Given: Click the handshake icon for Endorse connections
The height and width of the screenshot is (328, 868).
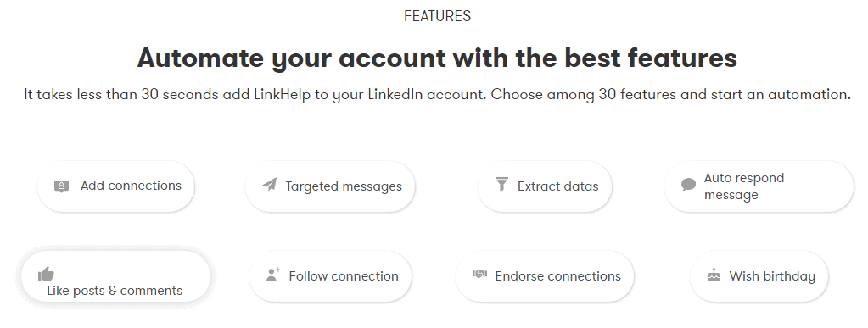Looking at the screenshot, I should tap(479, 274).
